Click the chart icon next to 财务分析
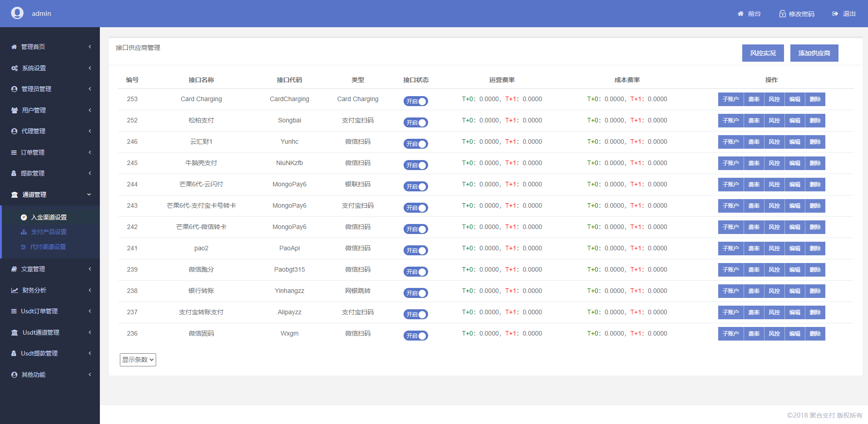 point(15,290)
